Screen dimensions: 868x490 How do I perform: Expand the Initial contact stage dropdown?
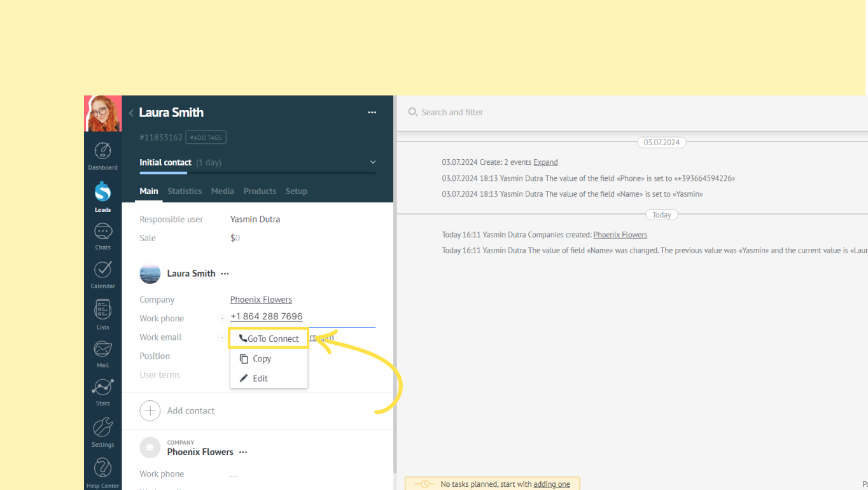point(373,162)
